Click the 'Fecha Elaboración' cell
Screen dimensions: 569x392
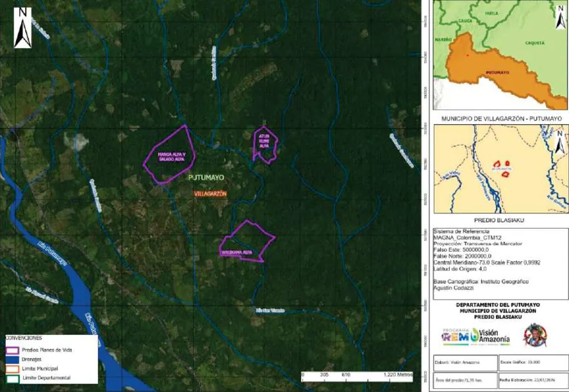pyautogui.click(x=533, y=380)
